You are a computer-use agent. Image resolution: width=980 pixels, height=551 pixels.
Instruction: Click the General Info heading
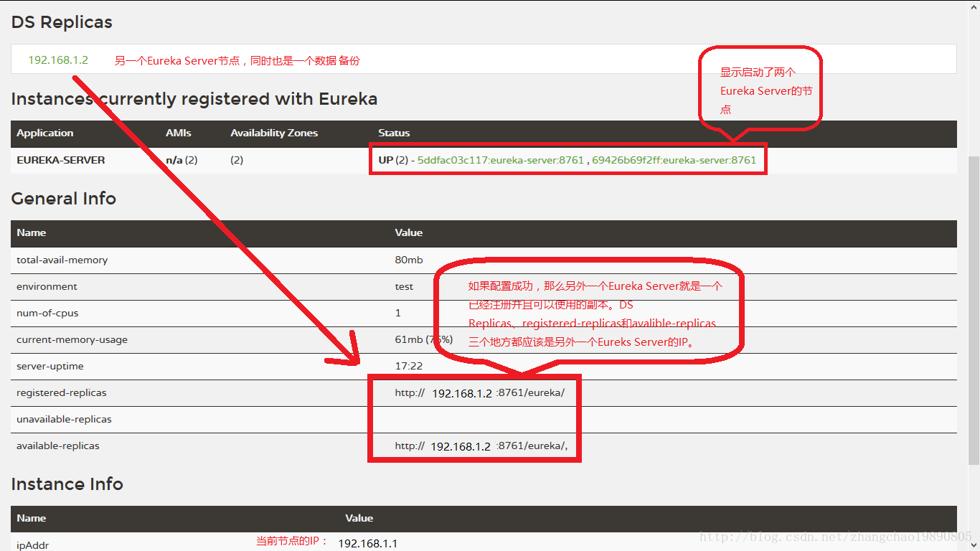point(64,199)
